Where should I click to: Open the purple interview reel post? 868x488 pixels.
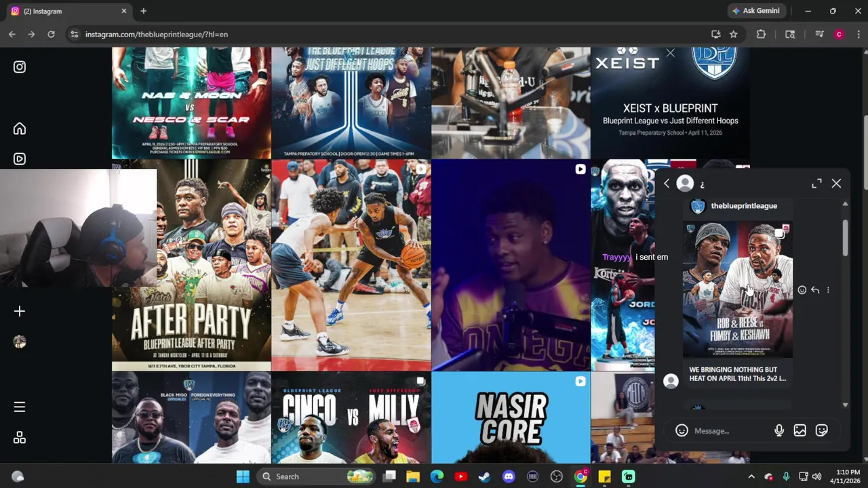coord(511,265)
